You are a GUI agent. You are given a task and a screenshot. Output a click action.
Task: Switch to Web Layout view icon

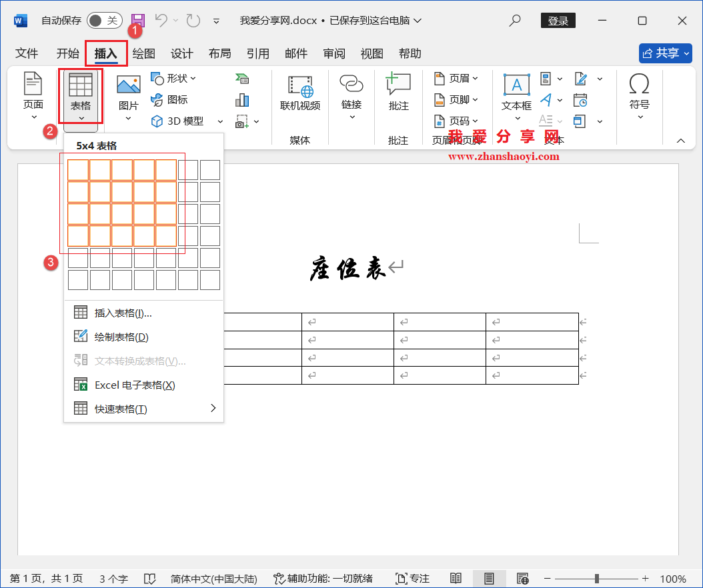click(x=522, y=578)
